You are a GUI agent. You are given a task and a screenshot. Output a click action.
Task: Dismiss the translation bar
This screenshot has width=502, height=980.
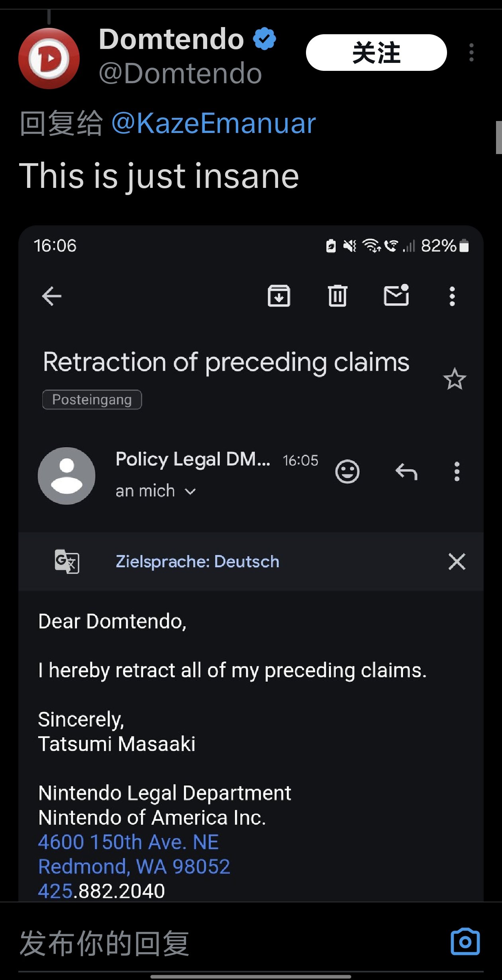[457, 561]
